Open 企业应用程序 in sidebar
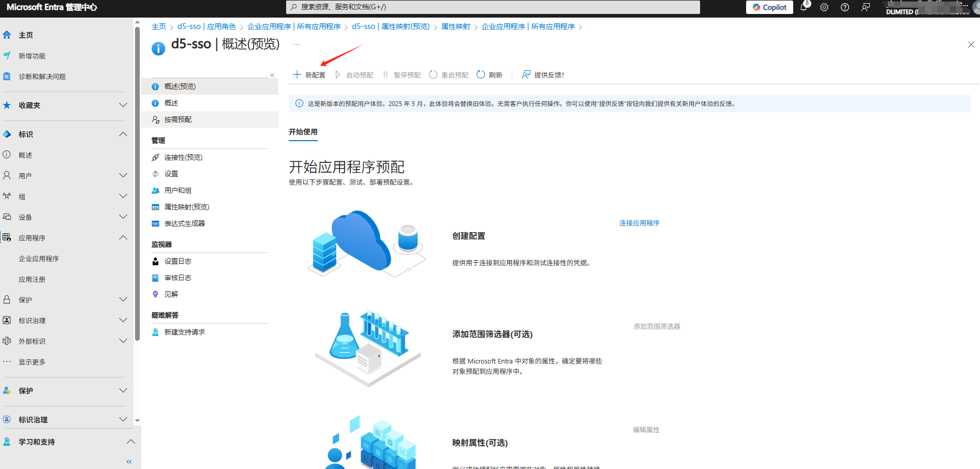Image resolution: width=980 pixels, height=469 pixels. click(x=39, y=259)
